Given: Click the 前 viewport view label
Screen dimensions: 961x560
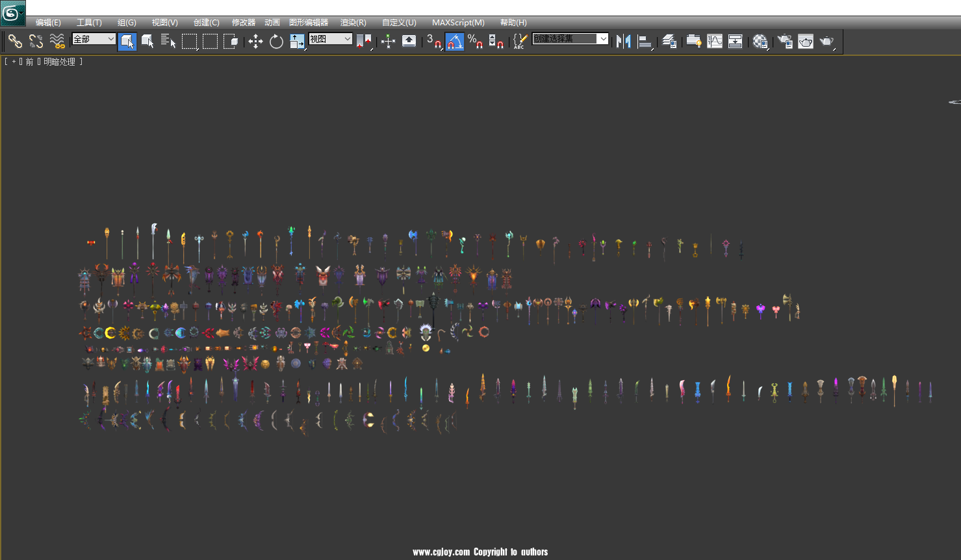Looking at the screenshot, I should point(29,62).
